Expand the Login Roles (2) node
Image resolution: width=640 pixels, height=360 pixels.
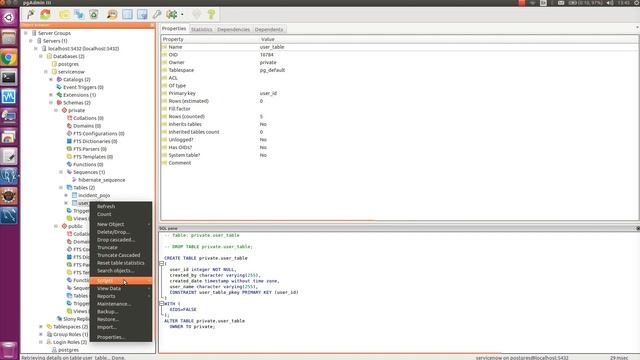pos(41,342)
